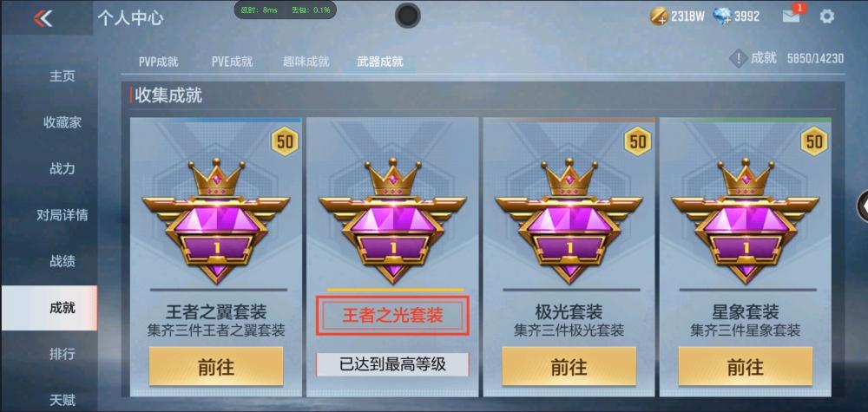
Task: Expand the side panel arrow at right edge
Action: [x=862, y=206]
